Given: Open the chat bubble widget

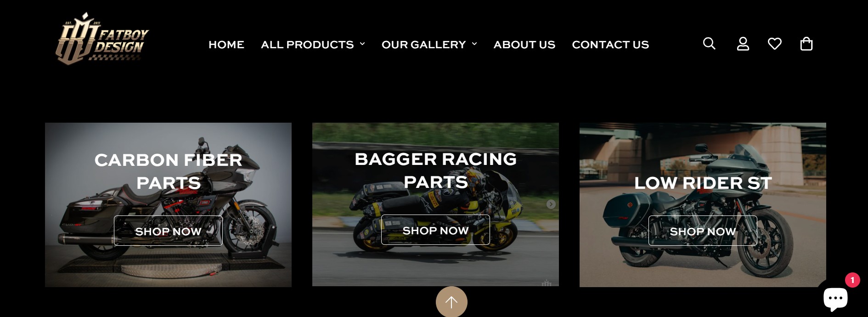Looking at the screenshot, I should [835, 299].
